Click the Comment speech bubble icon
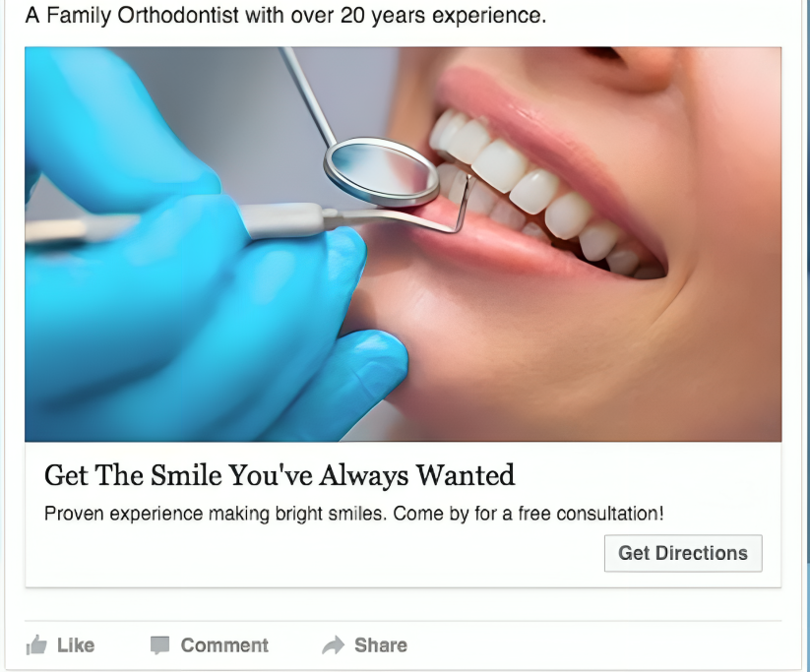Image resolution: width=810 pixels, height=672 pixels. [x=159, y=645]
